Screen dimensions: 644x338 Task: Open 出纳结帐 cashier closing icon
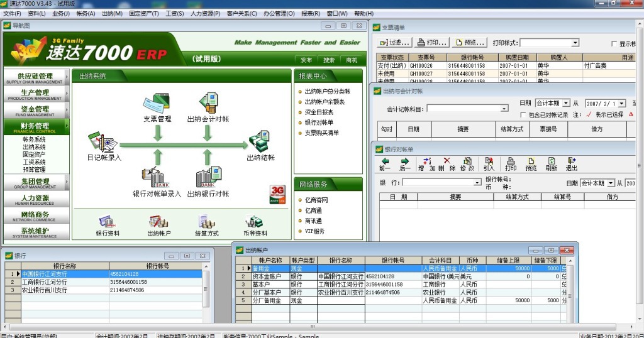[x=260, y=142]
